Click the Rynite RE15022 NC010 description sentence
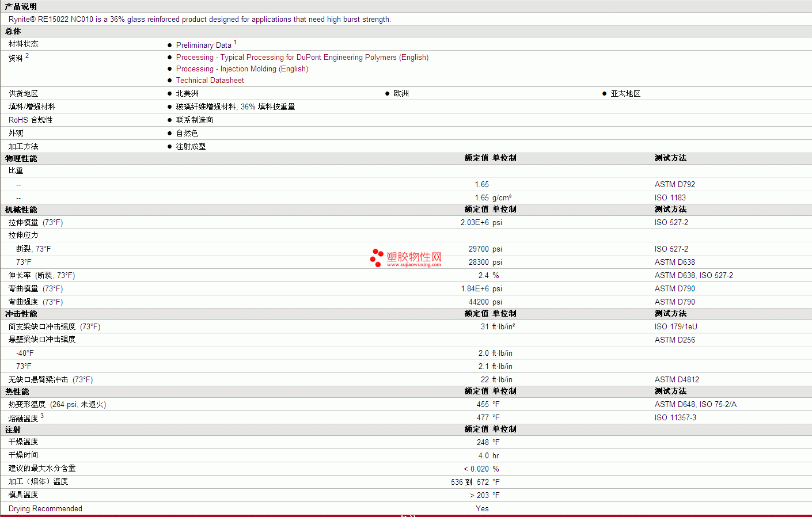The height and width of the screenshot is (517, 812). (x=200, y=20)
